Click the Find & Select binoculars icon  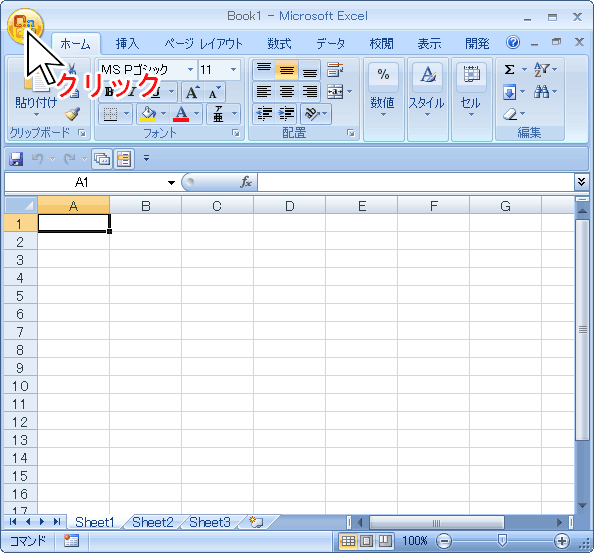(541, 92)
